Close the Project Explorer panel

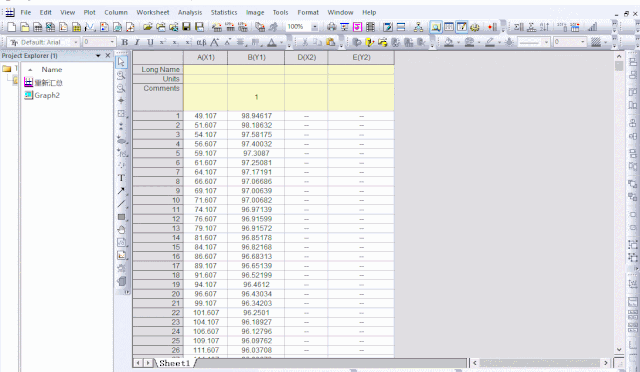tap(108, 56)
